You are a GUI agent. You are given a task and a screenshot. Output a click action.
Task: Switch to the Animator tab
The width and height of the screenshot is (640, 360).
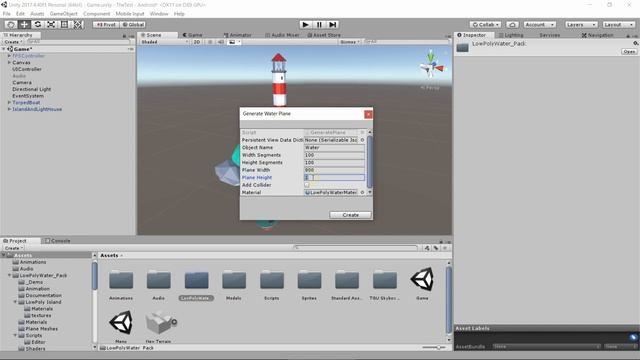[238, 35]
